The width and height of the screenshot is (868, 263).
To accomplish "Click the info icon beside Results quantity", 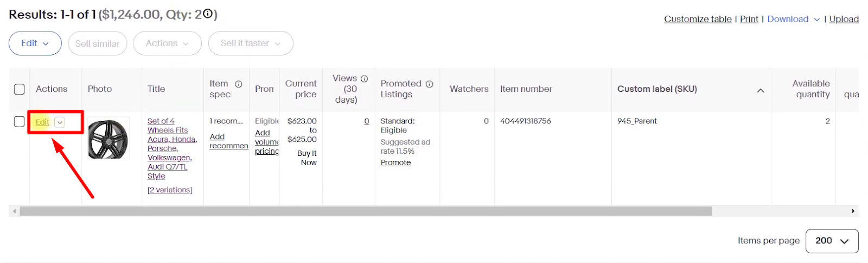I will pyautogui.click(x=207, y=14).
